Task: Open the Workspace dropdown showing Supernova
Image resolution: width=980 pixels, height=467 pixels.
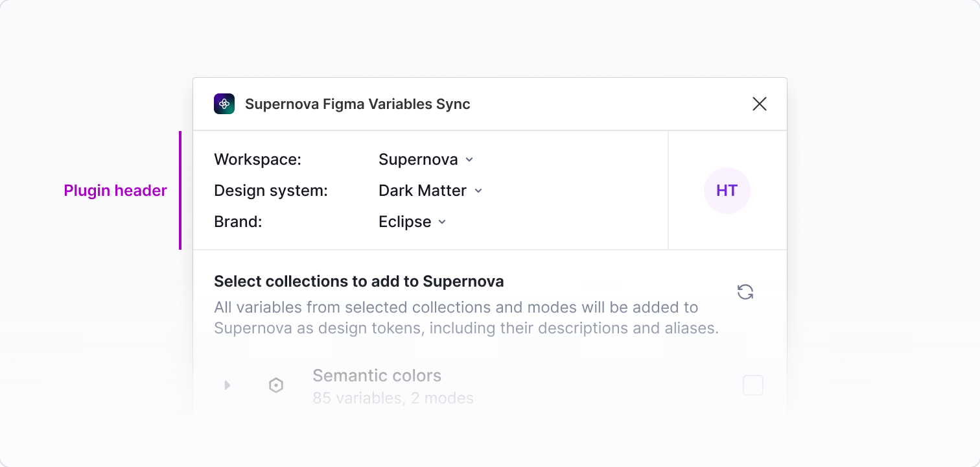Action: [x=426, y=159]
